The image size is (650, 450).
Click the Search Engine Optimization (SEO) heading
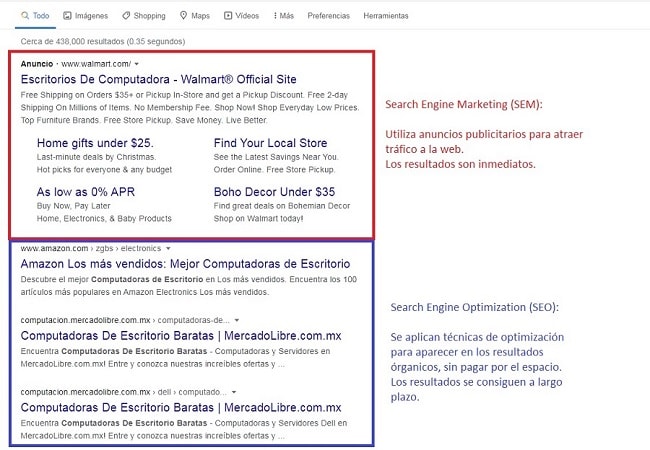pyautogui.click(x=475, y=307)
